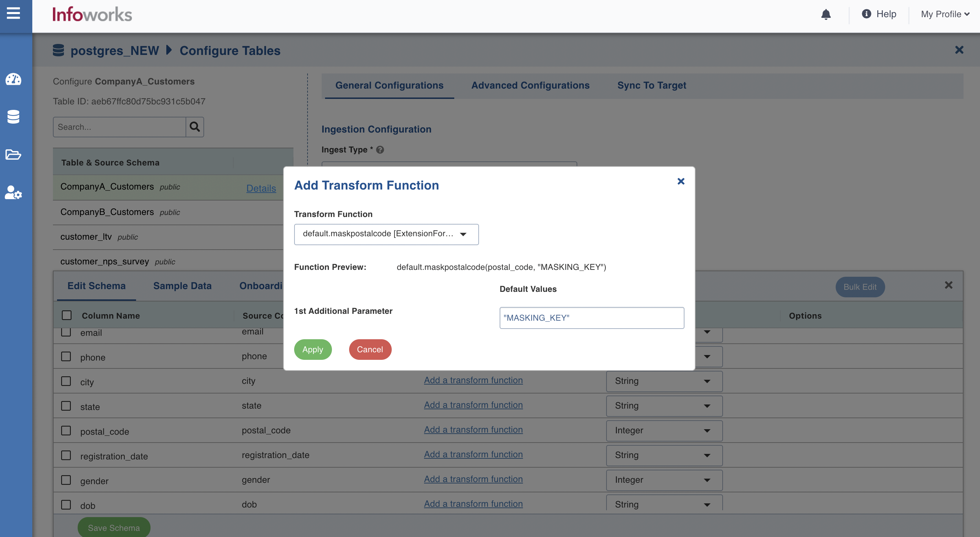The width and height of the screenshot is (980, 537).
Task: Check the postal_code row checkbox
Action: (x=66, y=431)
